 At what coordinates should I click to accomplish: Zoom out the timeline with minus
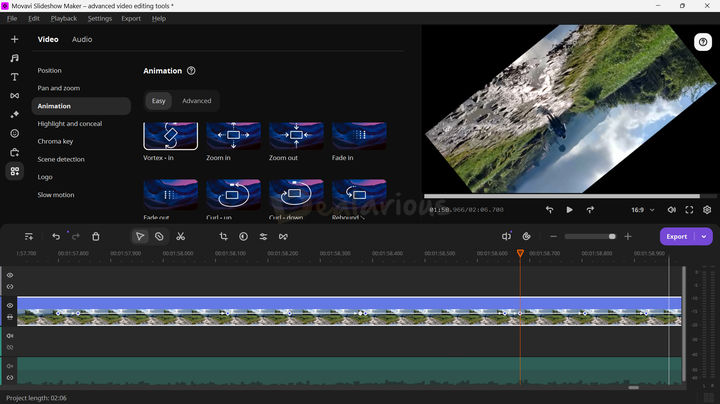tap(553, 236)
